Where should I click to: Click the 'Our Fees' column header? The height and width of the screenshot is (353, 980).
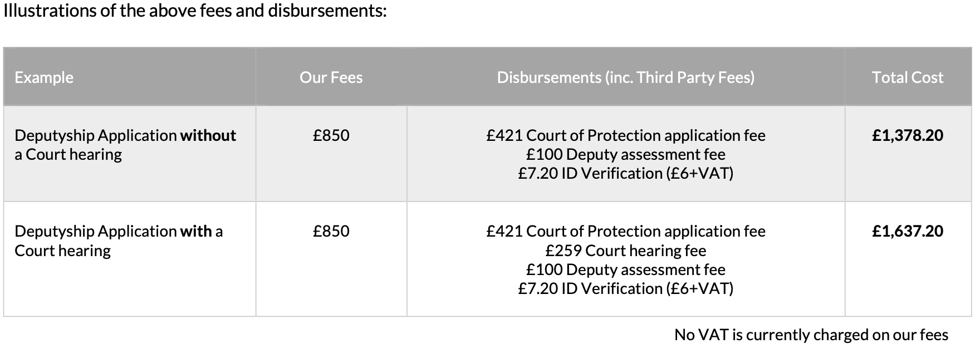click(x=331, y=77)
